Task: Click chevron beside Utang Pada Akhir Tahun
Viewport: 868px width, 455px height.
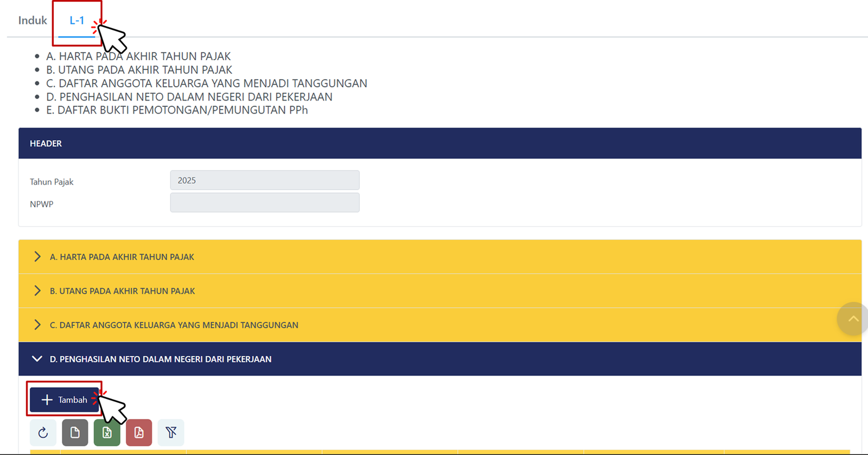Action: 37,291
